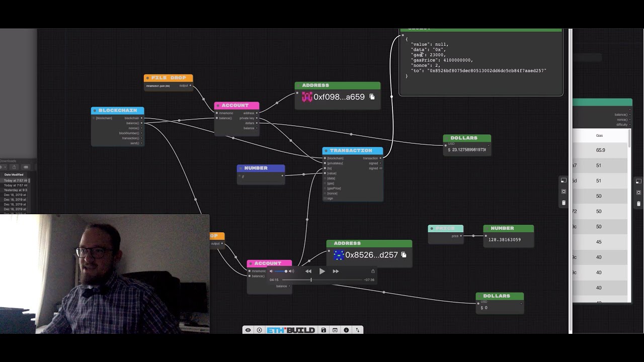This screenshot has height=362, width=644.
Task: Click the "to" address line in JSON output
Action: (x=478, y=71)
